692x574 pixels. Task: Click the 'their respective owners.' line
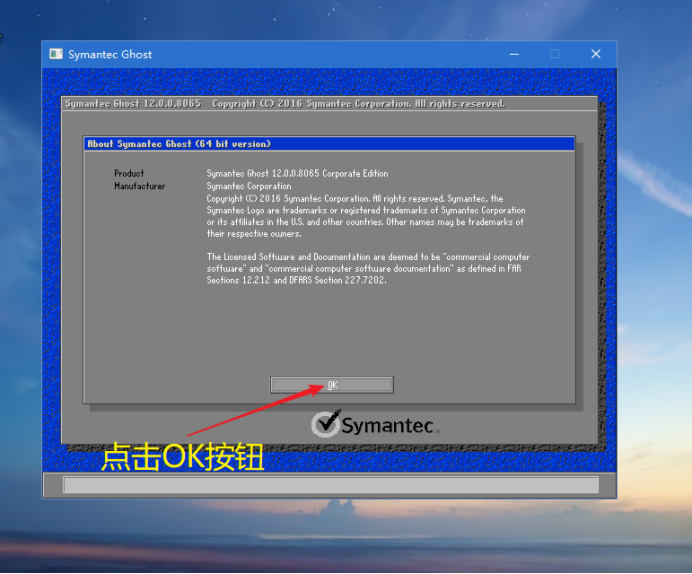254,234
